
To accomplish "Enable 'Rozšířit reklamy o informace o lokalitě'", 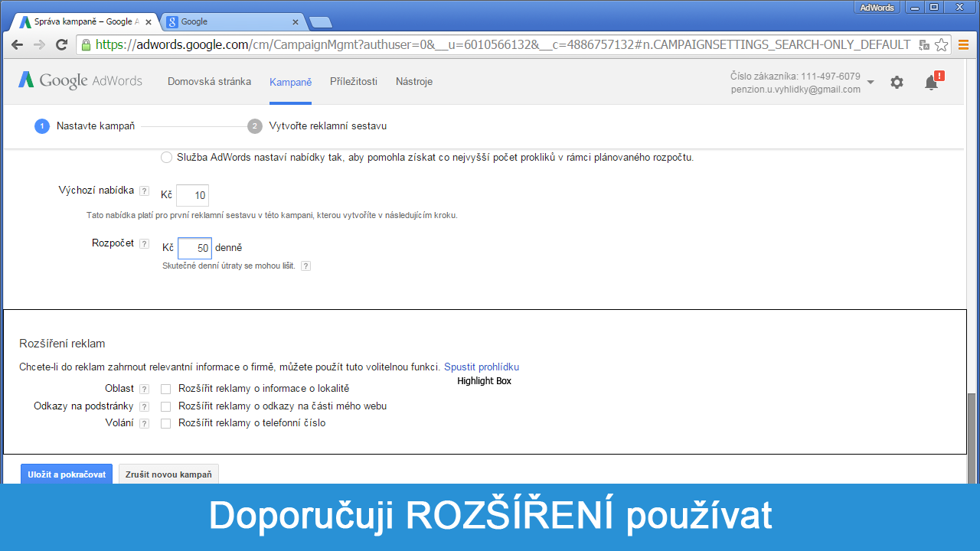I will tap(165, 389).
